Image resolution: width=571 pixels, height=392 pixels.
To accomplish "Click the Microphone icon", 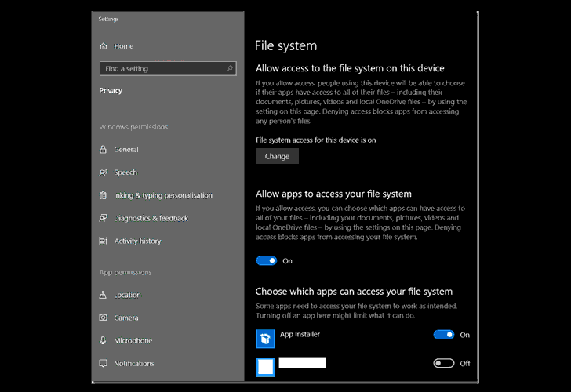I will 103,340.
